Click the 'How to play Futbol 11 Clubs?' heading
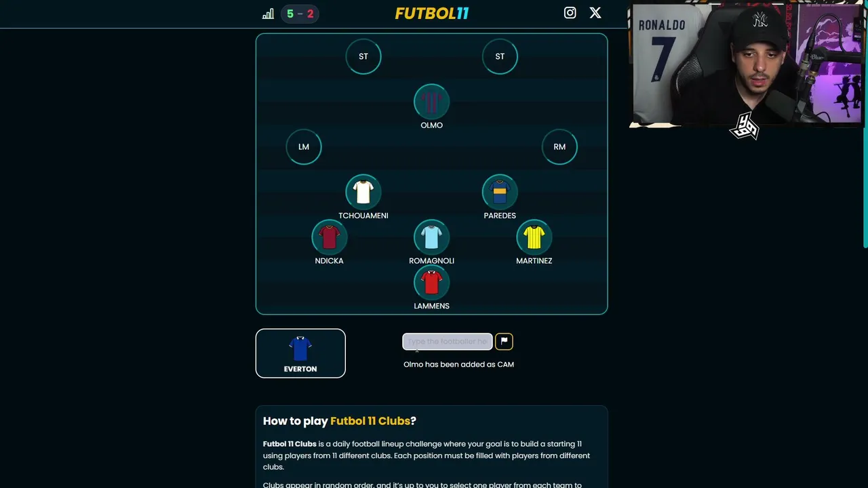This screenshot has height=488, width=868. coord(340,421)
